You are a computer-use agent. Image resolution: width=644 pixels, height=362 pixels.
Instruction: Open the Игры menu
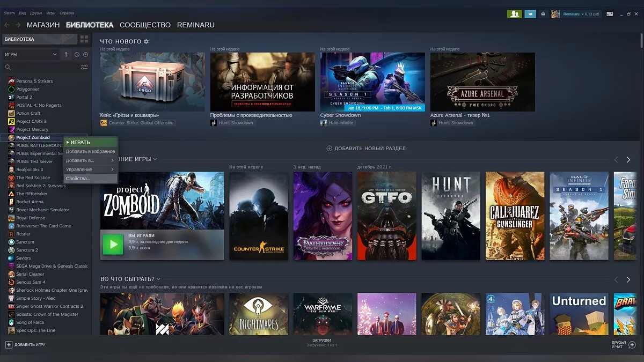click(51, 12)
